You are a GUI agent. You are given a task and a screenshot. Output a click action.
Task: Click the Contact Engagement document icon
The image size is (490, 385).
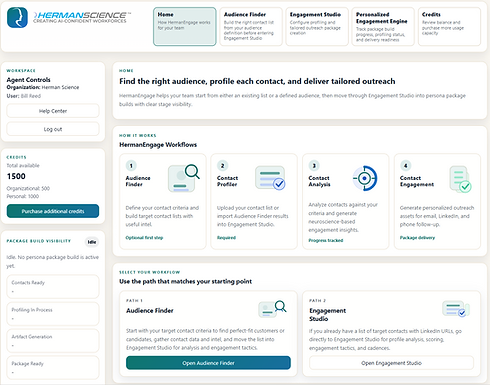460,179
